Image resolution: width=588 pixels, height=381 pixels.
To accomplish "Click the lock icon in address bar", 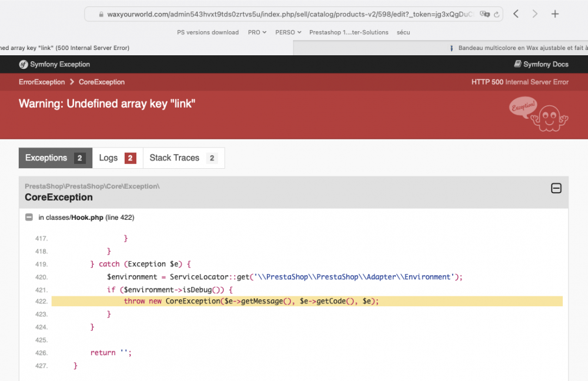I will pyautogui.click(x=101, y=14).
